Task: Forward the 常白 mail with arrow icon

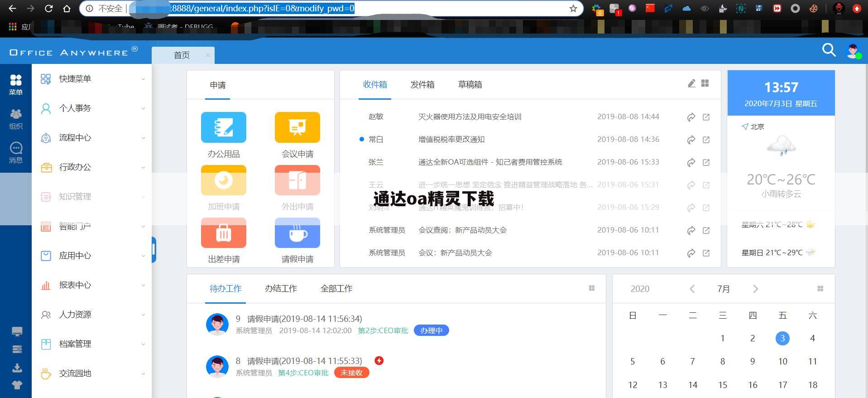Action: click(x=691, y=140)
